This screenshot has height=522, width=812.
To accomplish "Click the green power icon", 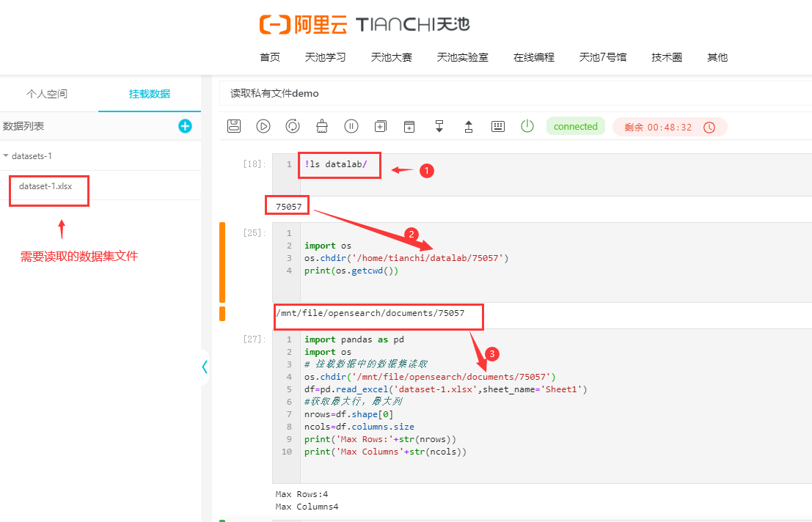I will click(x=527, y=125).
